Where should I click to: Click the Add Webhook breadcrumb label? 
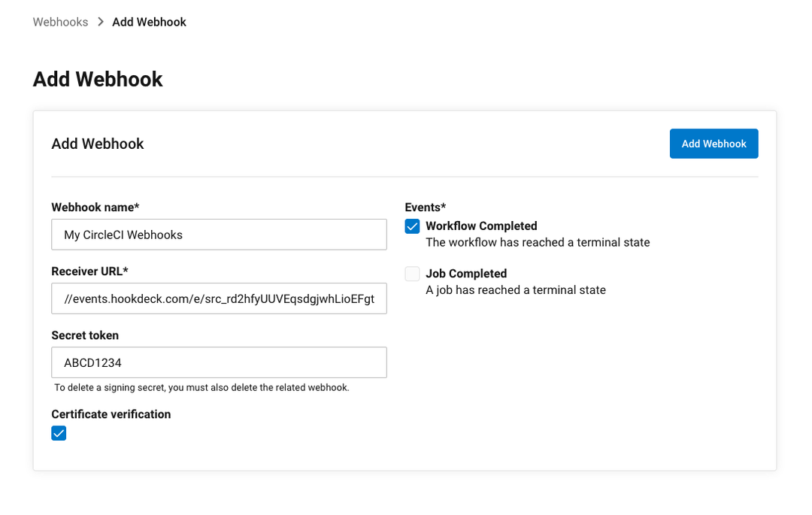(x=149, y=22)
